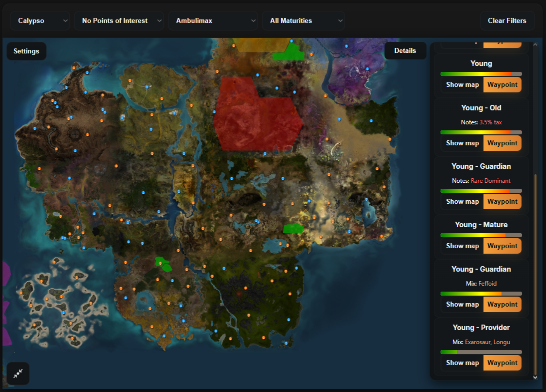
Task: Set Waypoint for Rare Dominant entry
Action: coord(502,201)
